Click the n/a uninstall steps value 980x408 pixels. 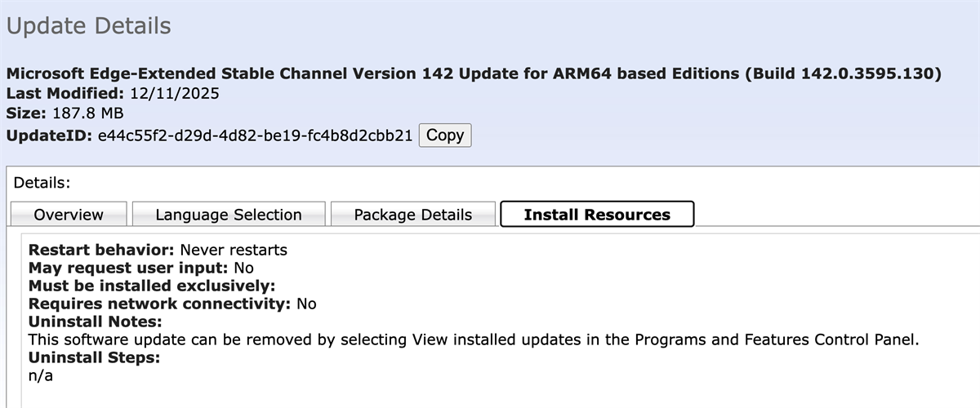coord(40,375)
